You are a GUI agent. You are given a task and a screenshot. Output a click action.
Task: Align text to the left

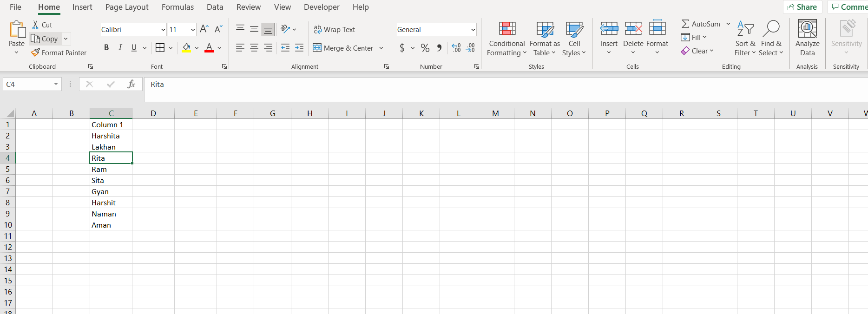pos(240,48)
